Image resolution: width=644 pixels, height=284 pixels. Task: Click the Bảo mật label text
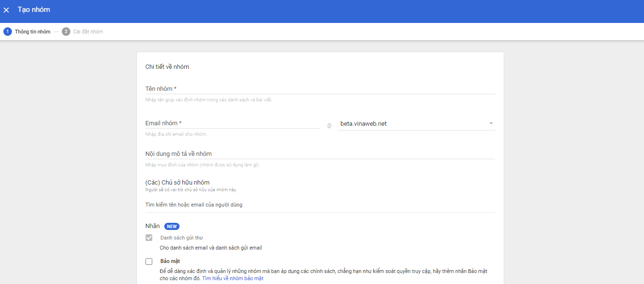point(170,262)
